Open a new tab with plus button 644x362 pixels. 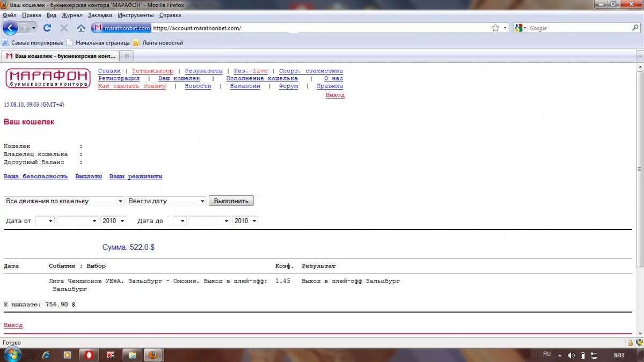[126, 56]
